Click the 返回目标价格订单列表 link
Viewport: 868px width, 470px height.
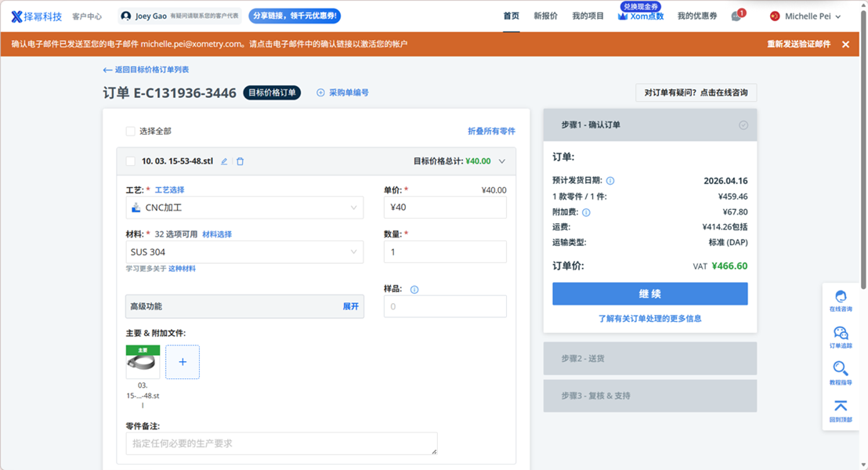point(146,70)
